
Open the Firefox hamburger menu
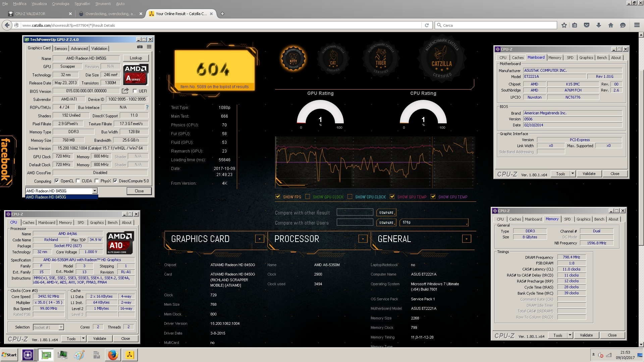[x=637, y=25]
